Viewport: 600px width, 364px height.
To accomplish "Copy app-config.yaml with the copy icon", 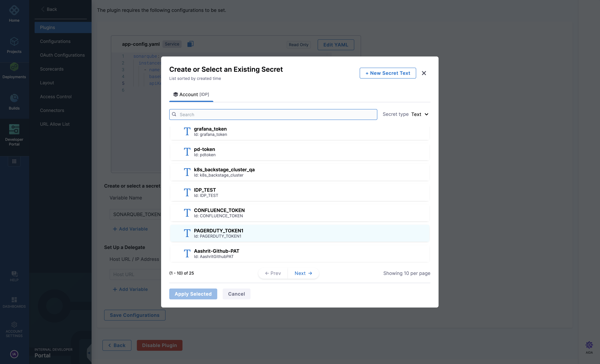I will pyautogui.click(x=190, y=44).
